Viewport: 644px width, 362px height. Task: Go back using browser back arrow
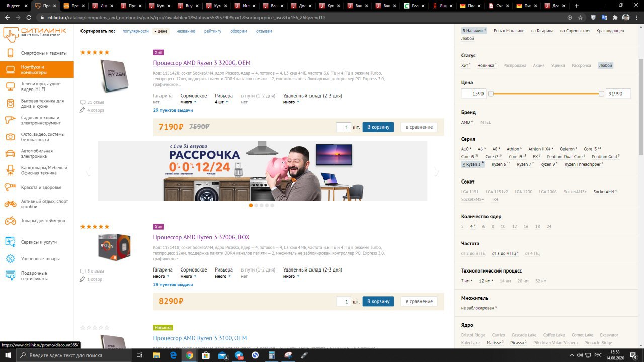8,17
